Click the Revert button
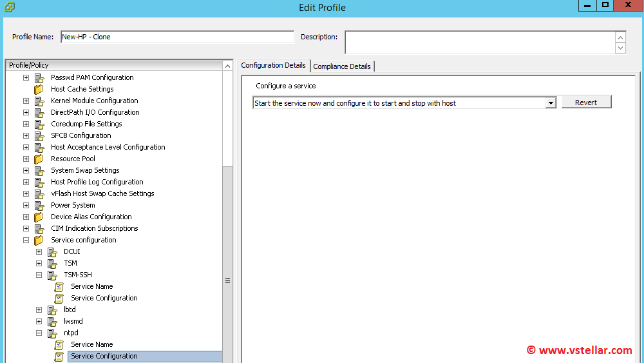This screenshot has height=363, width=644. click(586, 103)
